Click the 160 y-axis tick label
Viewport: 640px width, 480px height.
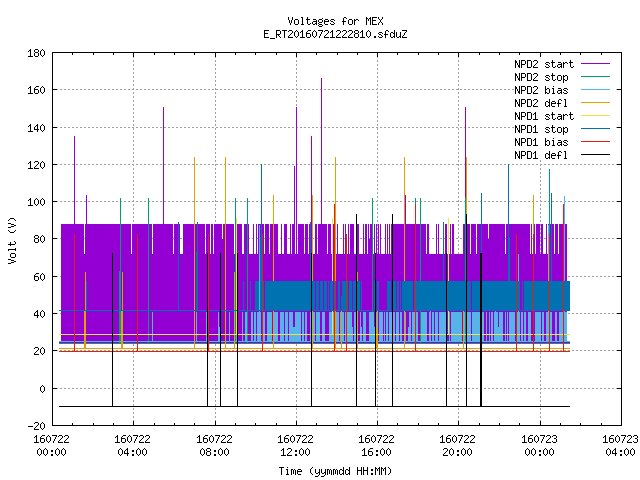[36, 90]
